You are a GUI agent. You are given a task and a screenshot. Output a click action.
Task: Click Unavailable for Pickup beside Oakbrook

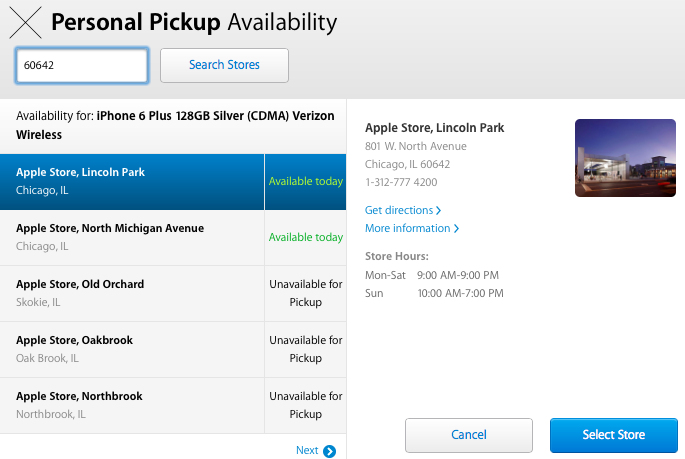[306, 349]
